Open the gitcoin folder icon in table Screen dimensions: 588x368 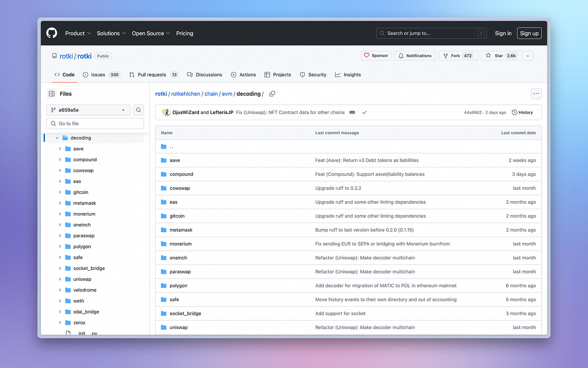click(164, 216)
